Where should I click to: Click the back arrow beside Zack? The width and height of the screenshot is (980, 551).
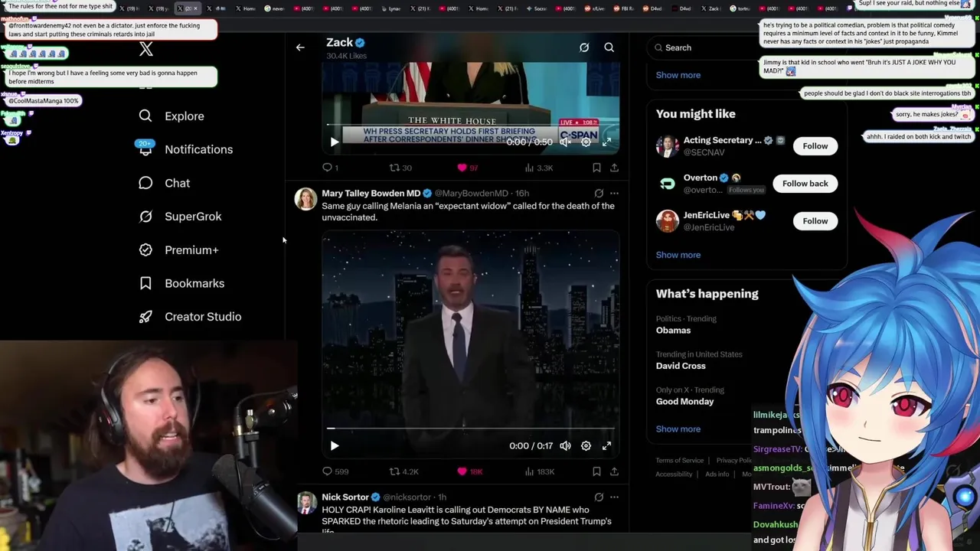point(300,47)
